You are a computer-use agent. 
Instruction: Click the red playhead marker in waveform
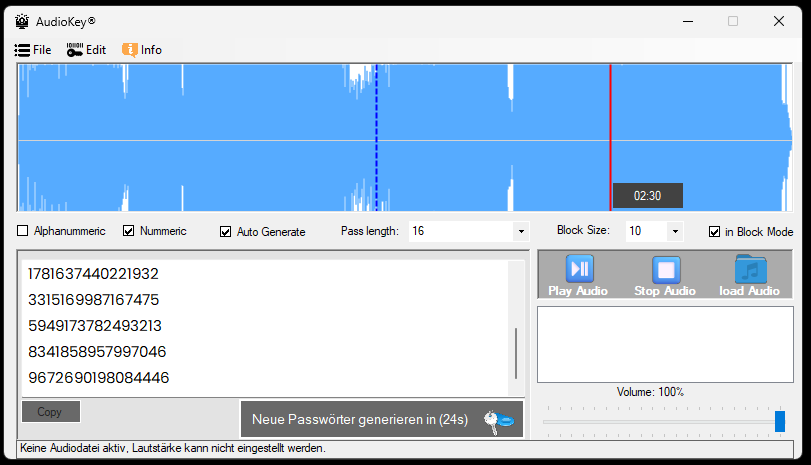point(610,137)
